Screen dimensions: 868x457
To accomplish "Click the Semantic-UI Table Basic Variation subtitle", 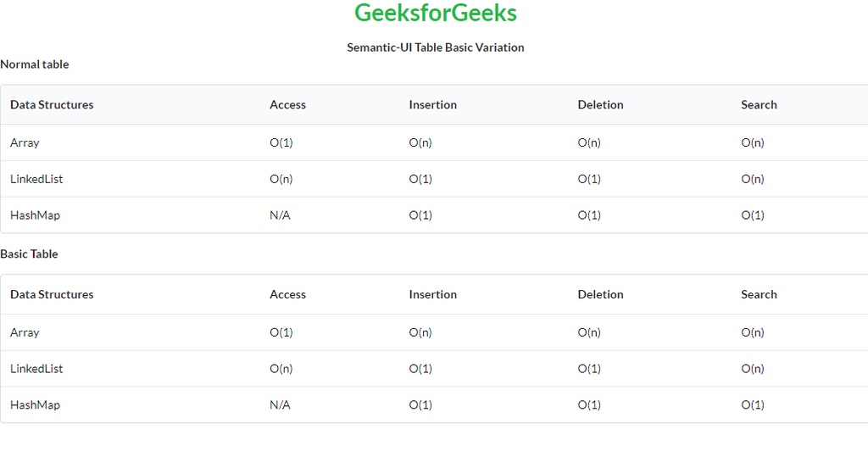I will [435, 47].
